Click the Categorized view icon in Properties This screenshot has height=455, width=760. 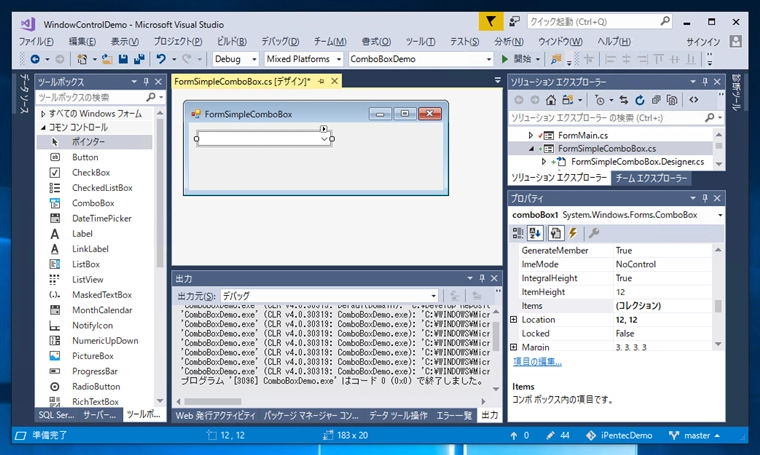(518, 234)
